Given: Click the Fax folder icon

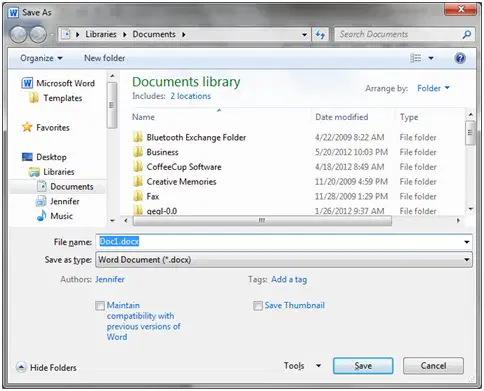Looking at the screenshot, I should [x=138, y=196].
